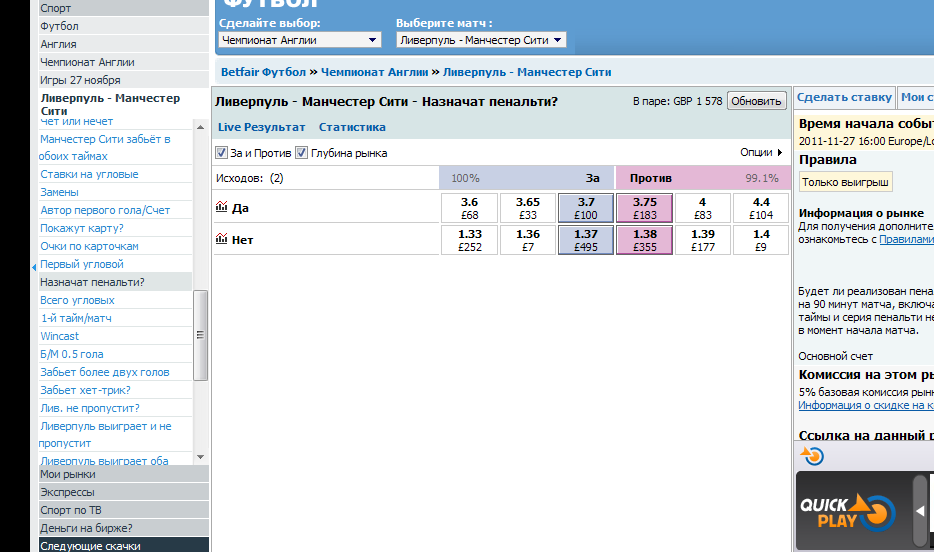
Task: Select Да lay price 4.4
Action: tap(761, 208)
